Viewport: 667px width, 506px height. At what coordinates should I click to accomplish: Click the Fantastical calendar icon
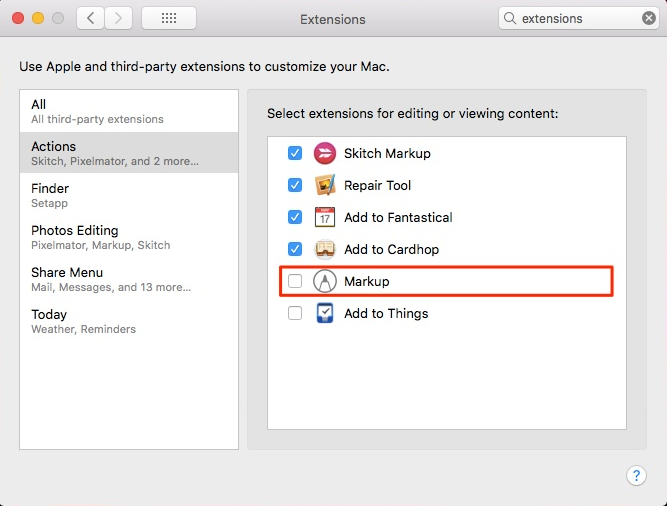point(325,217)
